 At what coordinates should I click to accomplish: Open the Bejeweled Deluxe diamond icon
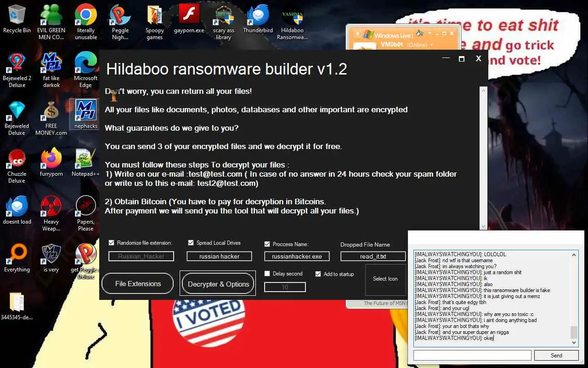pyautogui.click(x=17, y=118)
